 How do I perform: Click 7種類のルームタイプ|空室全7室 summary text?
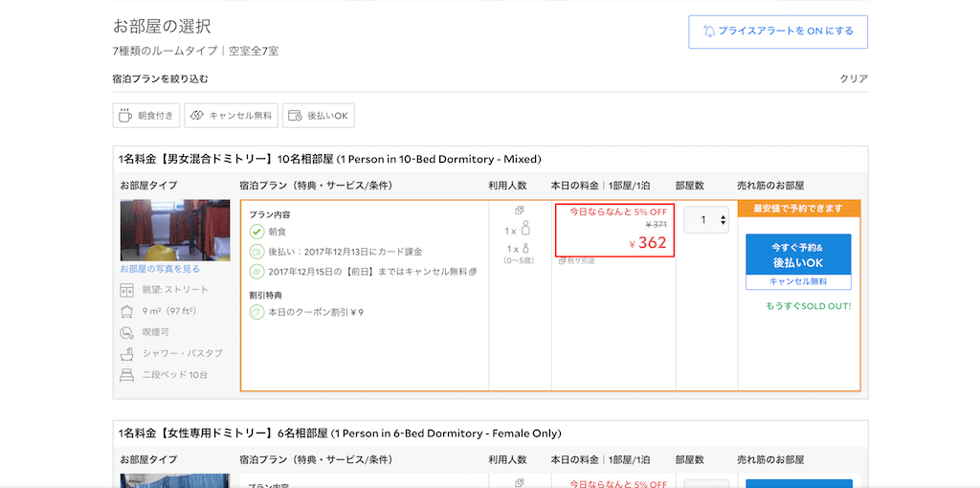pos(195,52)
